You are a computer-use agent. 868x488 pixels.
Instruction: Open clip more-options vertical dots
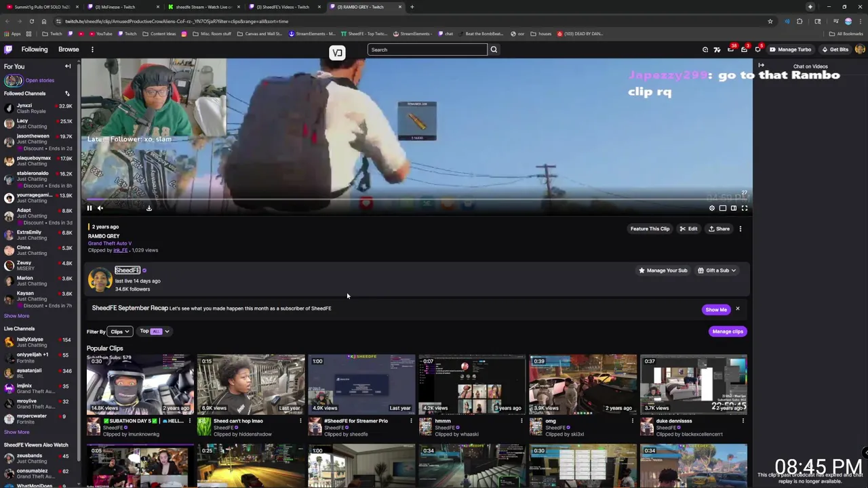[x=741, y=228]
